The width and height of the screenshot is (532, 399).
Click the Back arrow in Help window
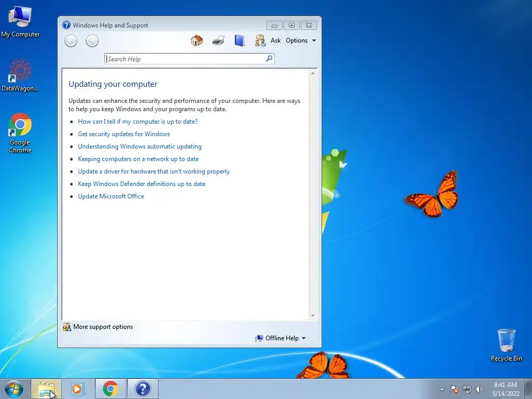tap(71, 41)
